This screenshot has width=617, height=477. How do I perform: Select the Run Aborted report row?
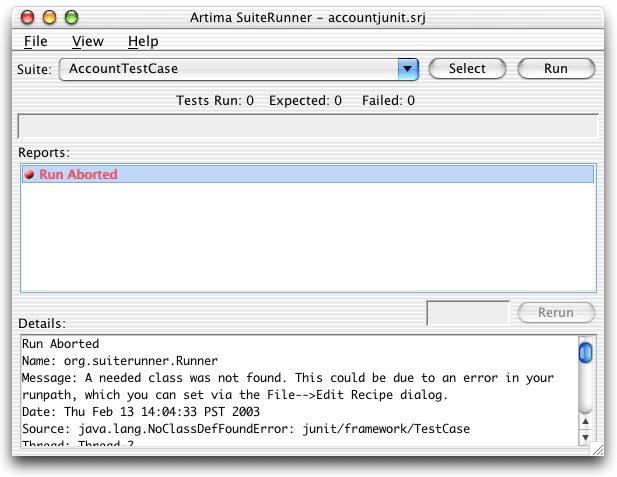point(308,174)
